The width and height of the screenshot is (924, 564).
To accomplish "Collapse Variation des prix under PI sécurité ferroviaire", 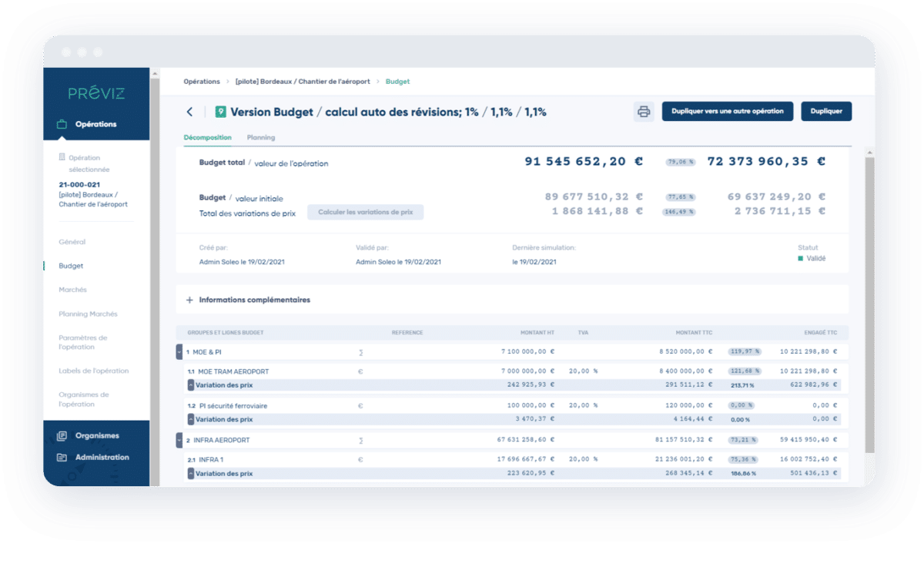I will click(x=191, y=419).
